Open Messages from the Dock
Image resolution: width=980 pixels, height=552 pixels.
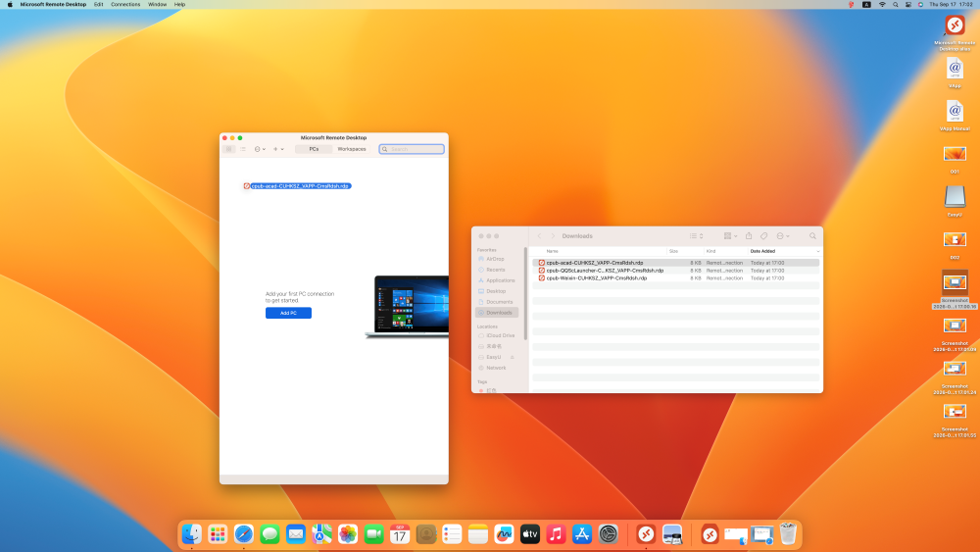click(269, 534)
